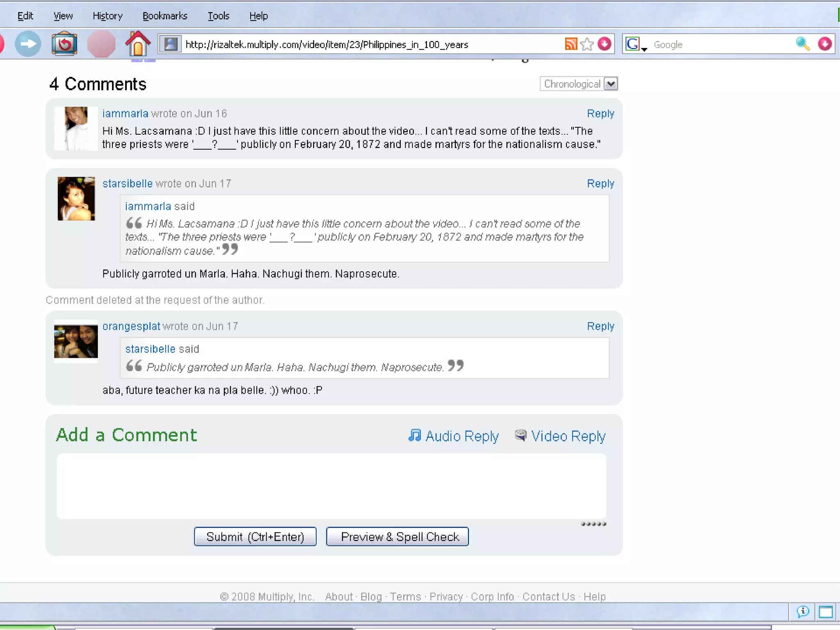840x630 pixels.
Task: Click the red Stop loading button
Action: (x=101, y=44)
